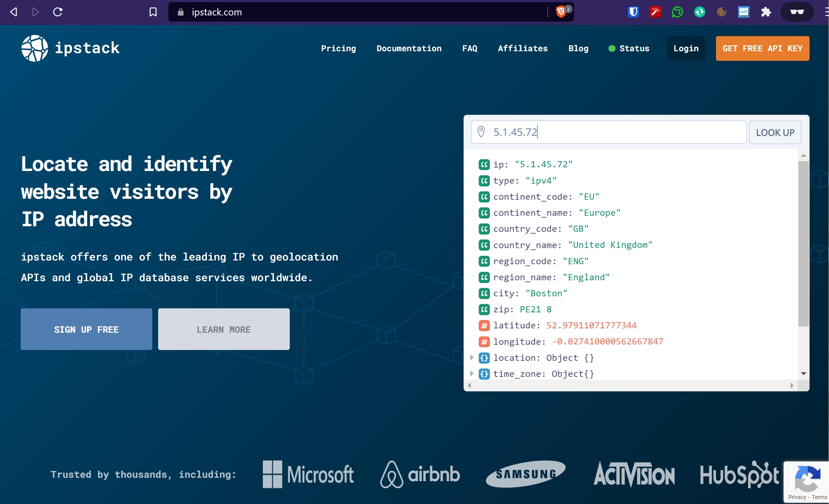The height and width of the screenshot is (504, 829).
Task: Open the Affiliates nav item
Action: pos(523,48)
